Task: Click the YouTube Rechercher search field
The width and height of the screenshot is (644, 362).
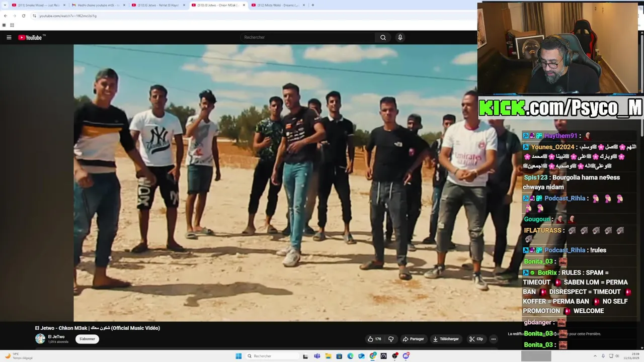Action: pyautogui.click(x=307, y=37)
